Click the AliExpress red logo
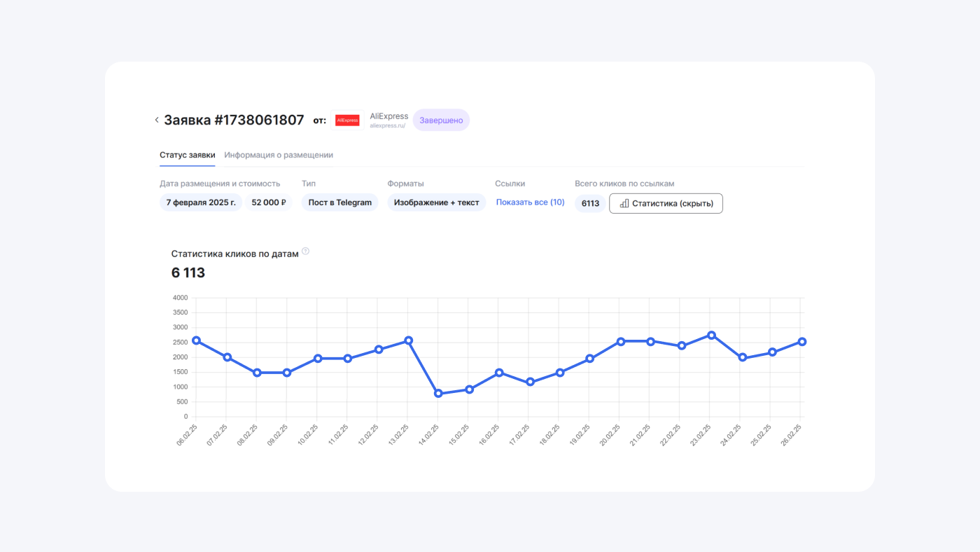 point(347,120)
